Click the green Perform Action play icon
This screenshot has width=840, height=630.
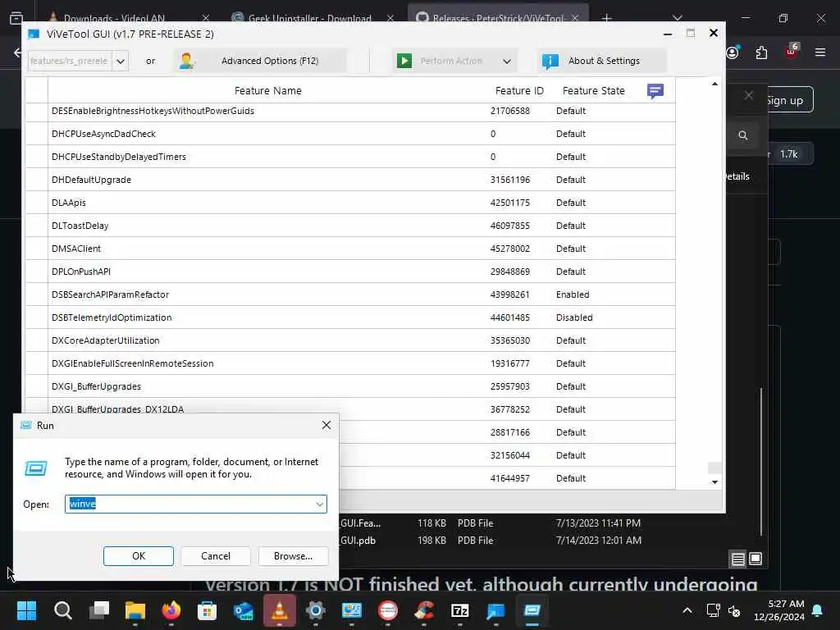point(404,61)
